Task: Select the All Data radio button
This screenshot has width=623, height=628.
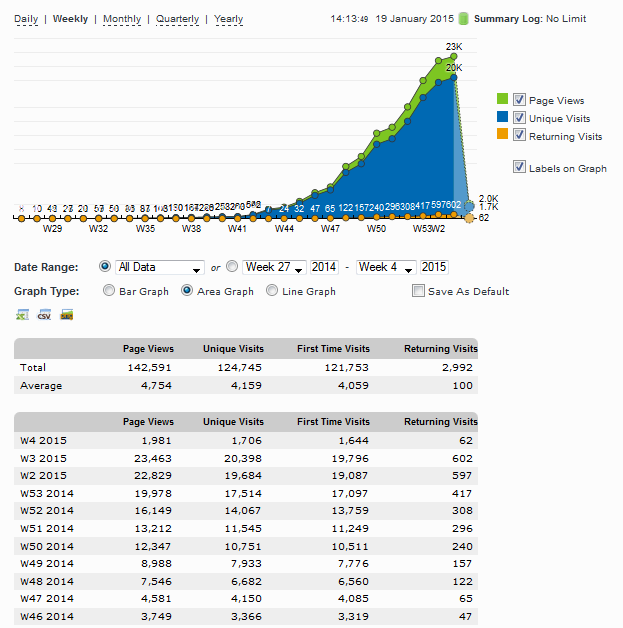Action: pos(105,266)
